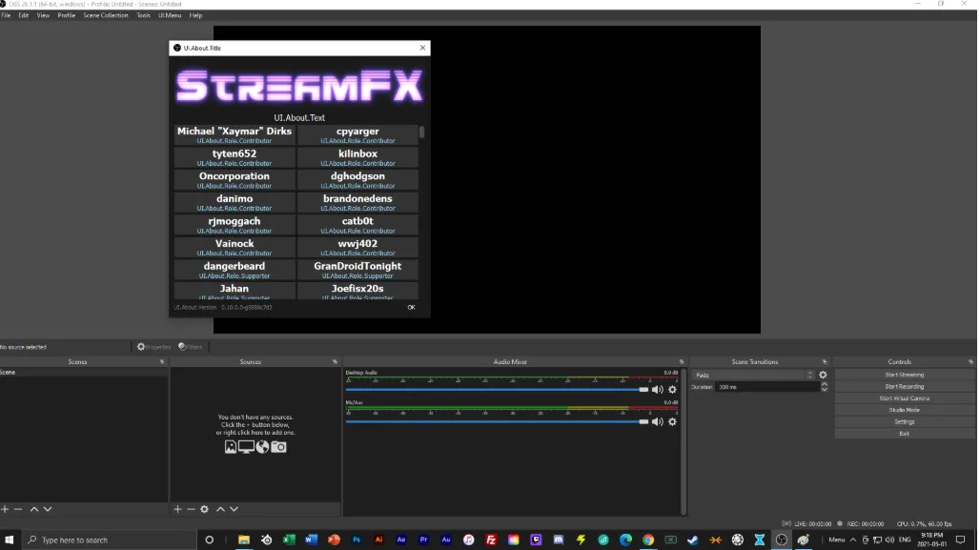
Task: Click Start Virtual Camera button
Action: pyautogui.click(x=905, y=398)
